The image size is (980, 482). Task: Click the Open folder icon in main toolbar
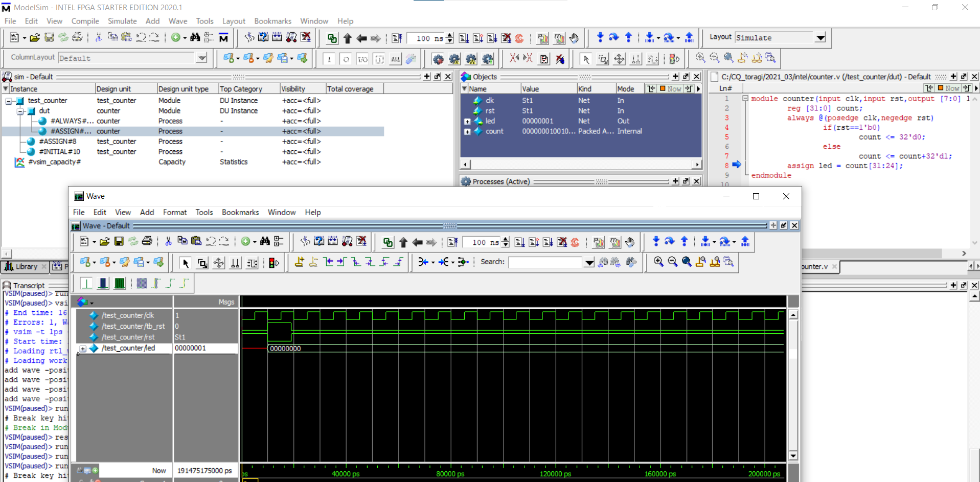tap(35, 38)
